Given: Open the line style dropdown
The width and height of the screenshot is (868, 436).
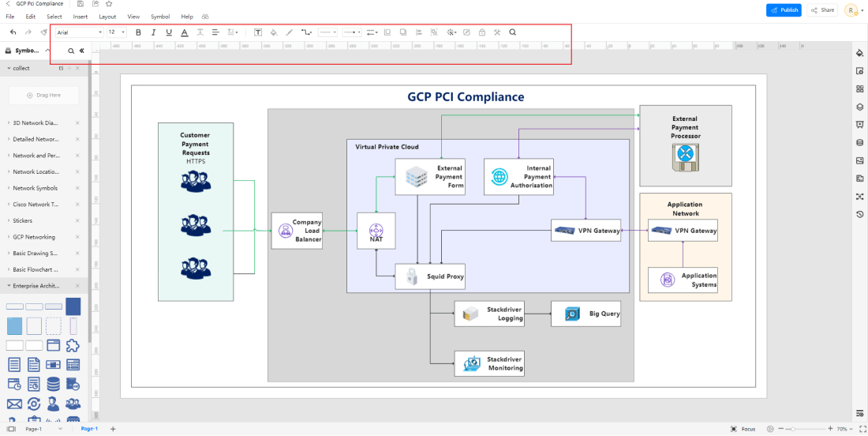Looking at the screenshot, I should (327, 32).
